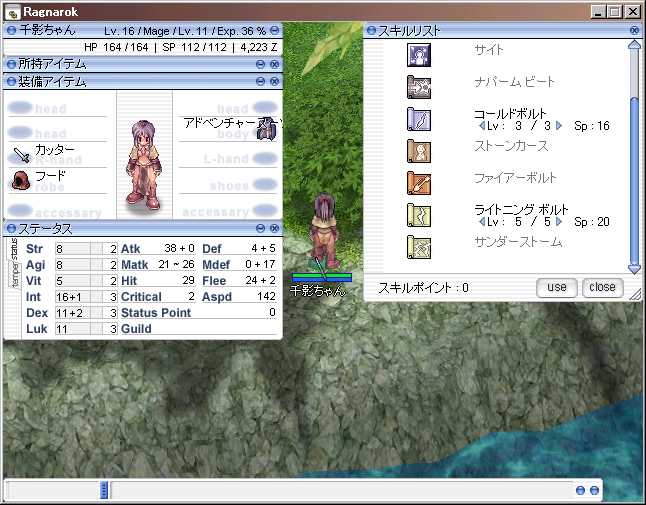The image size is (646, 505).
Task: Click the ストーンカース skill name
Action: click(x=511, y=146)
